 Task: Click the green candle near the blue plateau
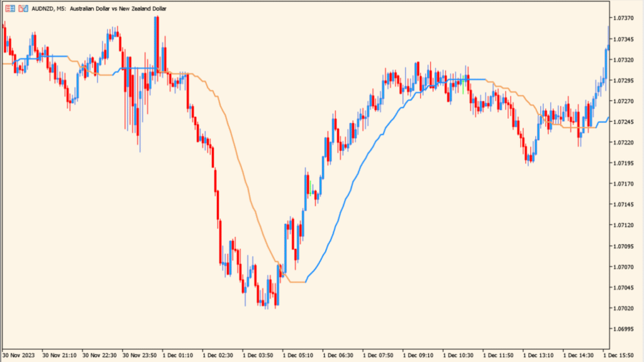464,84
